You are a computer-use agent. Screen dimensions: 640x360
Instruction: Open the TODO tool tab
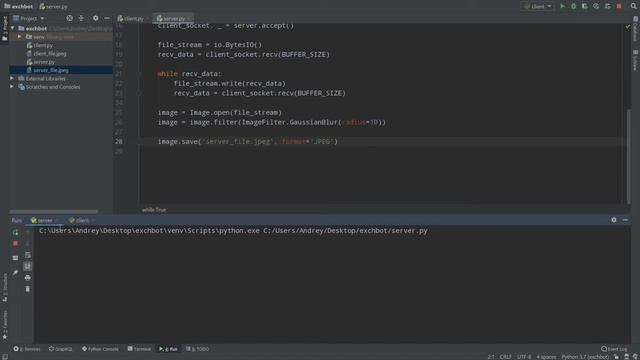coord(198,349)
